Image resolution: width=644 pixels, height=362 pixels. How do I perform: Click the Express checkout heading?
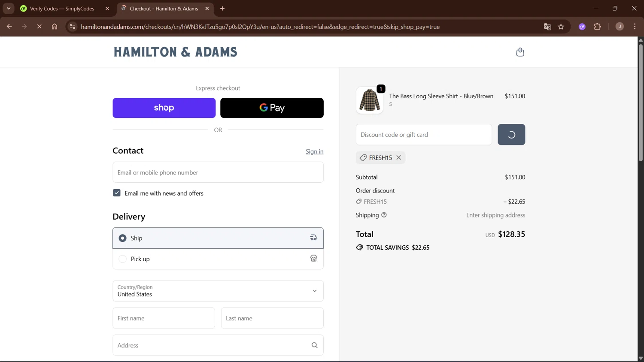point(218,88)
